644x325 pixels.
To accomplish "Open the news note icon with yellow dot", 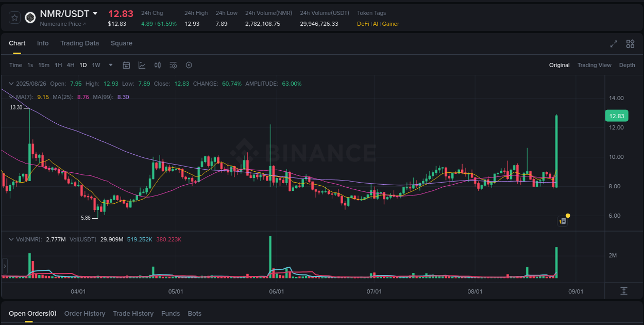I will pyautogui.click(x=563, y=221).
